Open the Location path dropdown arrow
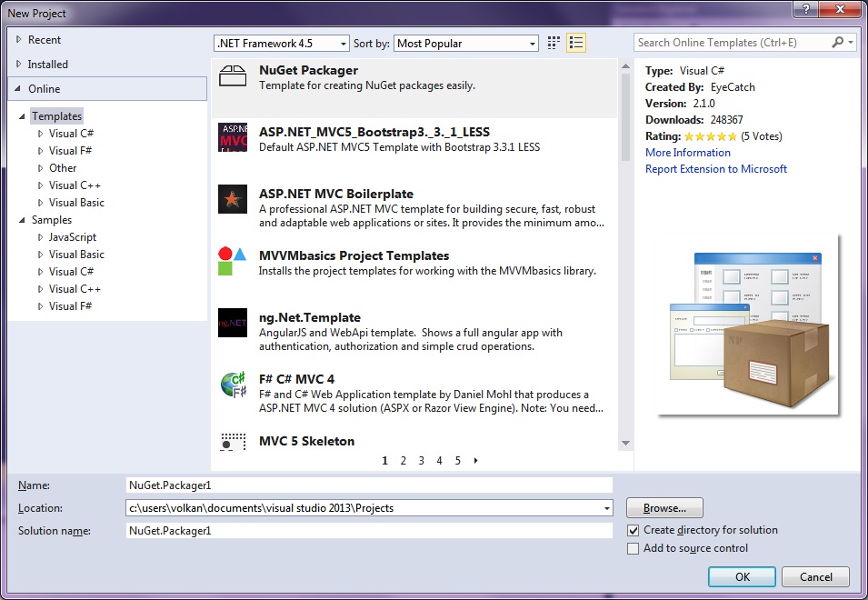 point(607,508)
